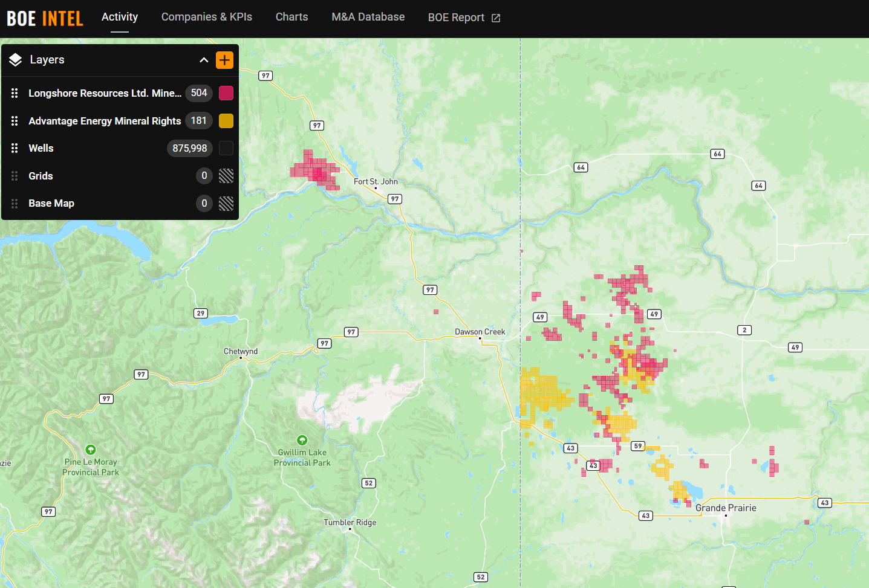The width and height of the screenshot is (869, 588).
Task: Click the external link icon beside BOE Report
Action: click(496, 18)
